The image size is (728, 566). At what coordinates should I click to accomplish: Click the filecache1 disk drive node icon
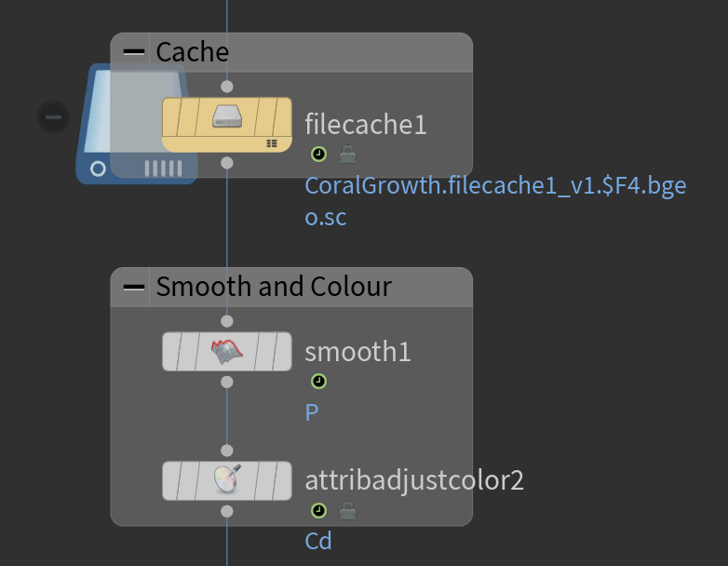point(227,117)
